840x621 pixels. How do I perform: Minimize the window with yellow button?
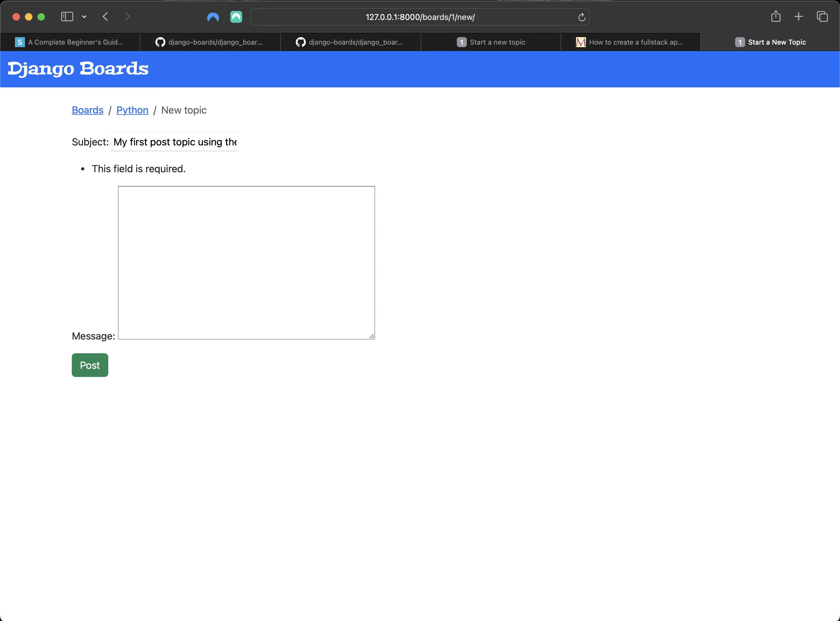click(29, 17)
